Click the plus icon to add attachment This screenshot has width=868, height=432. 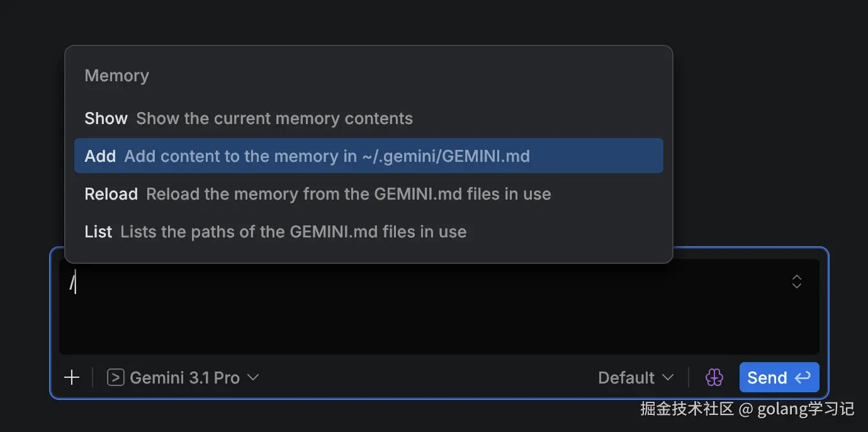(x=72, y=377)
